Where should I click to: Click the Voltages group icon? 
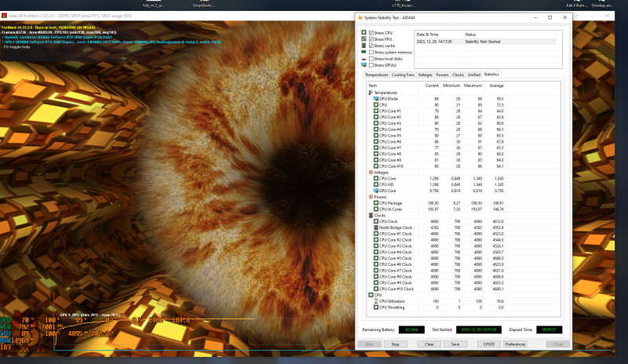point(371,172)
